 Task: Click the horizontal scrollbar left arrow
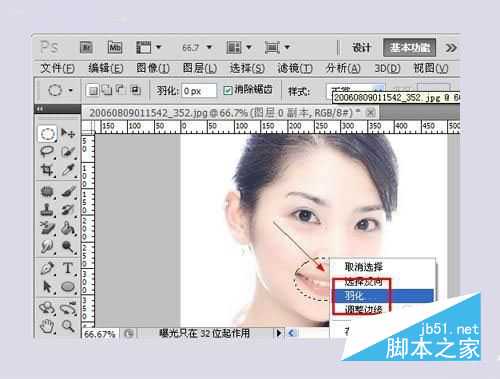tap(292, 333)
